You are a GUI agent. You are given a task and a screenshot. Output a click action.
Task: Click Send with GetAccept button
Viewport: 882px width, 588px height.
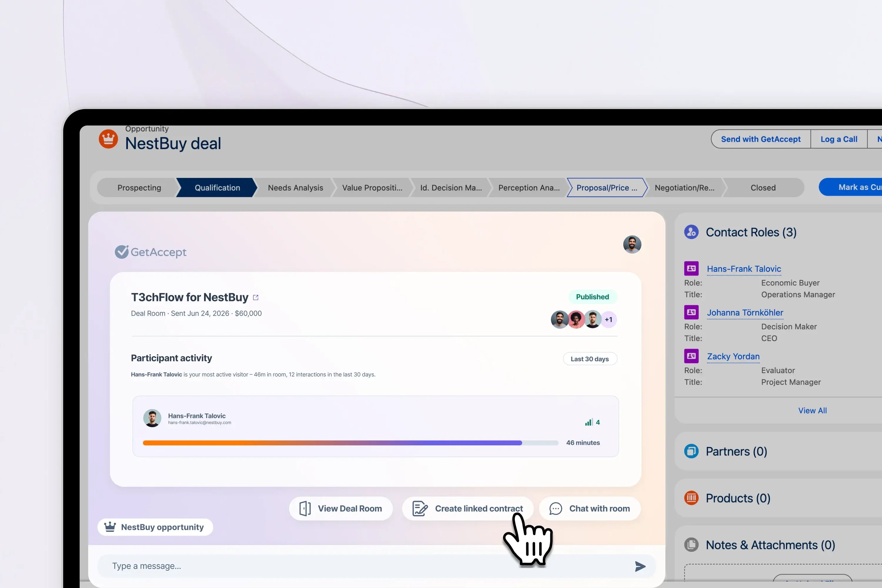pos(761,139)
